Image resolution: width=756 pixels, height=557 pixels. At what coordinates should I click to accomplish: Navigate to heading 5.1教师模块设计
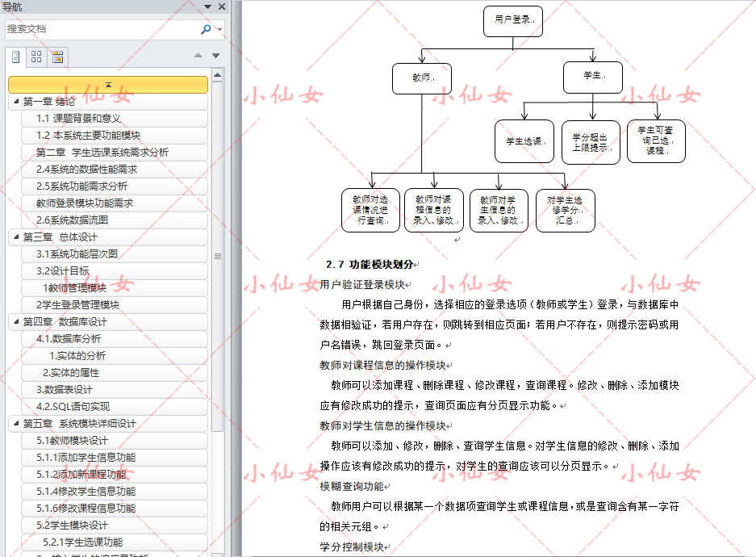point(115,440)
